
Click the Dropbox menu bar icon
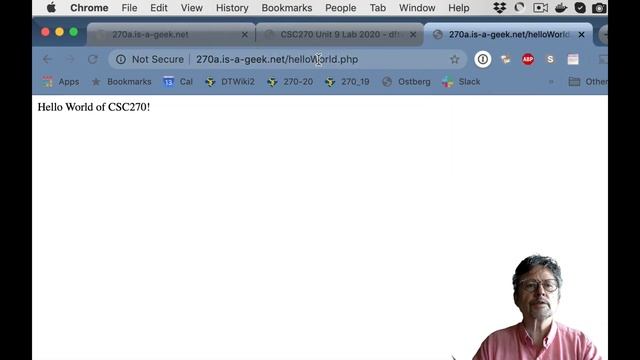point(500,8)
